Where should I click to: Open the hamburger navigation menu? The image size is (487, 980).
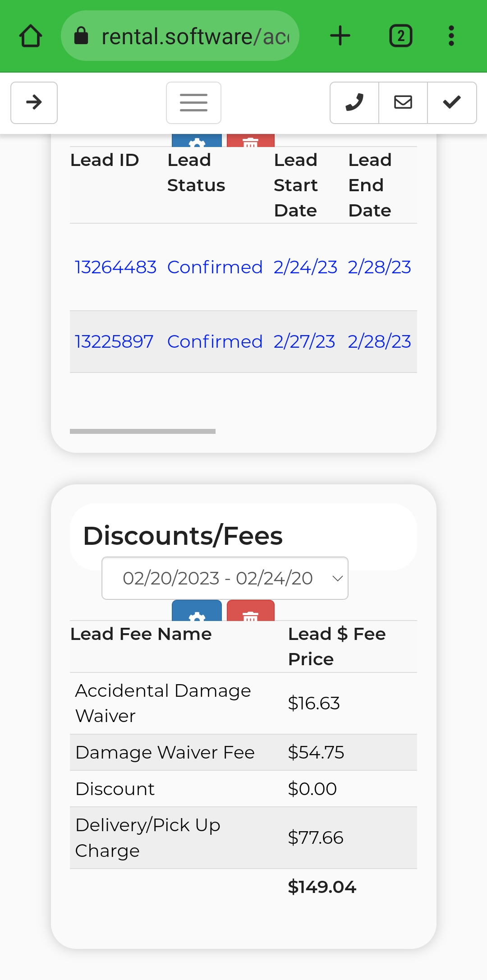193,103
